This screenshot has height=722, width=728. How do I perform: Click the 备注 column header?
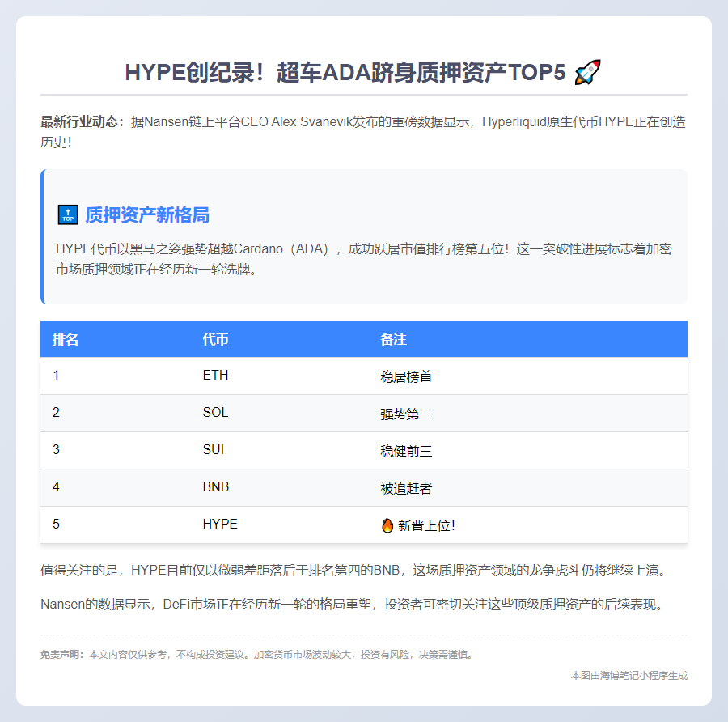coord(393,340)
